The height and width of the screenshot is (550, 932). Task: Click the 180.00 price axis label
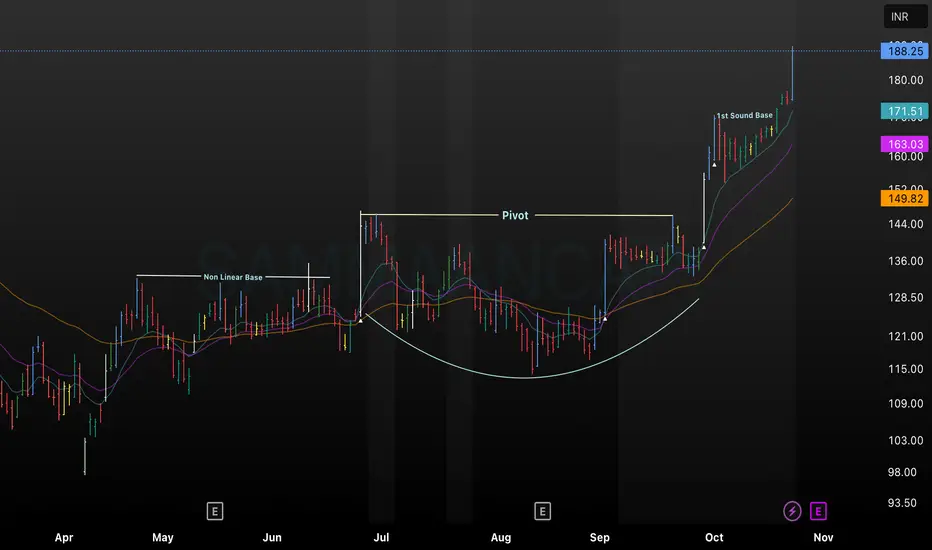905,80
